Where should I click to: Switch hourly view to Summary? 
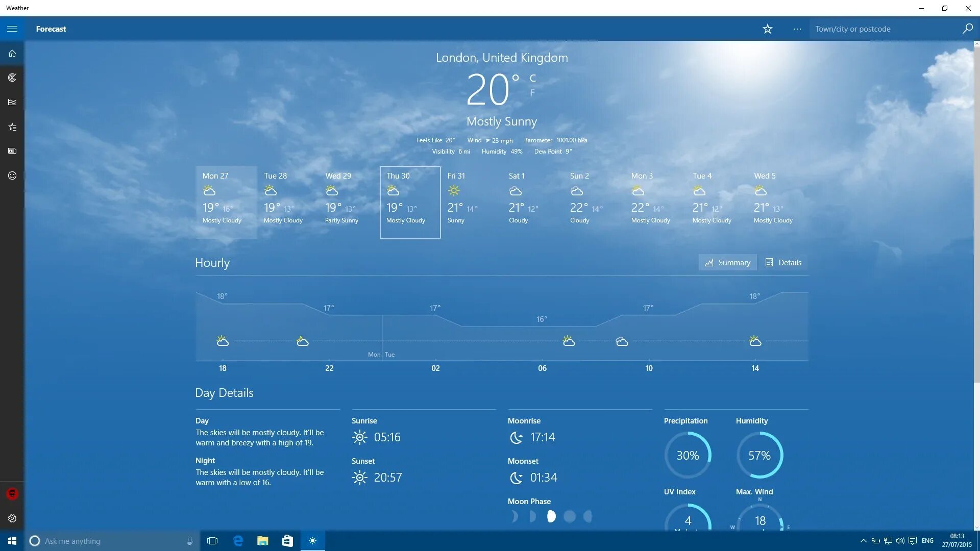point(727,263)
